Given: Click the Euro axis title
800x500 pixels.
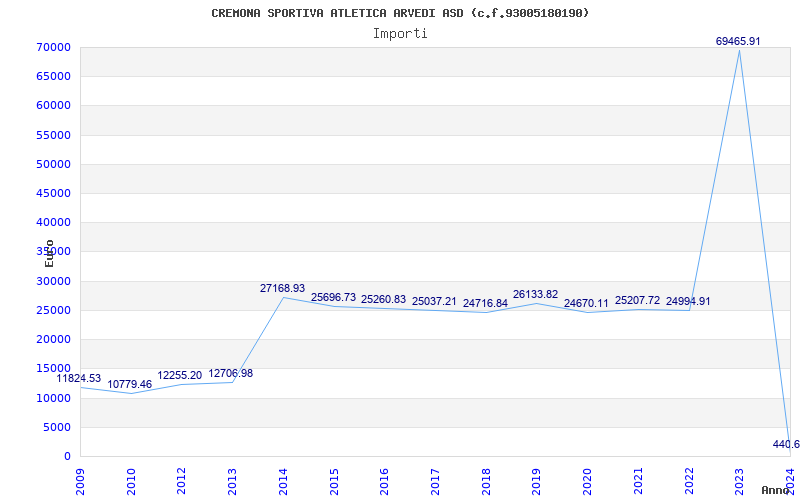Looking at the screenshot, I should click(49, 253).
